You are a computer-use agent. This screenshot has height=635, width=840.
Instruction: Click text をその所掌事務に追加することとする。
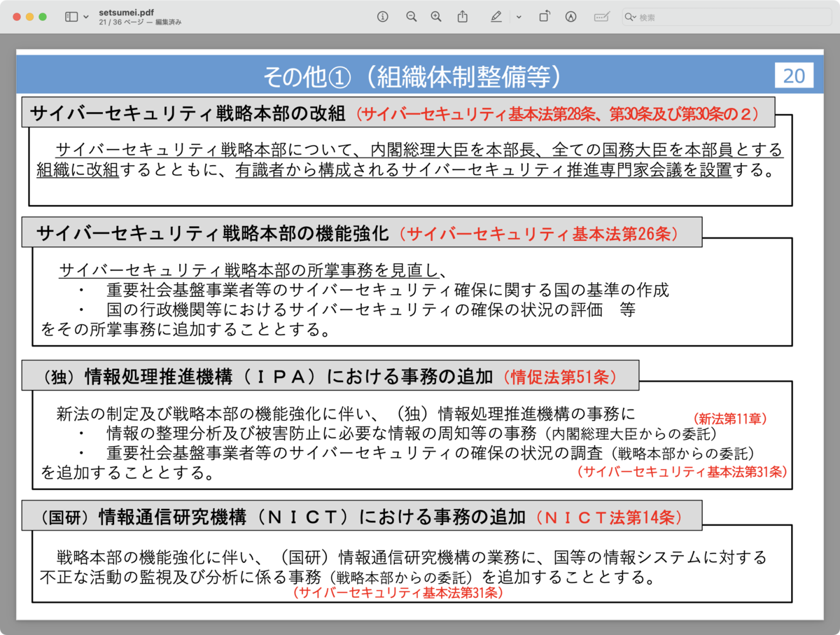point(185,329)
